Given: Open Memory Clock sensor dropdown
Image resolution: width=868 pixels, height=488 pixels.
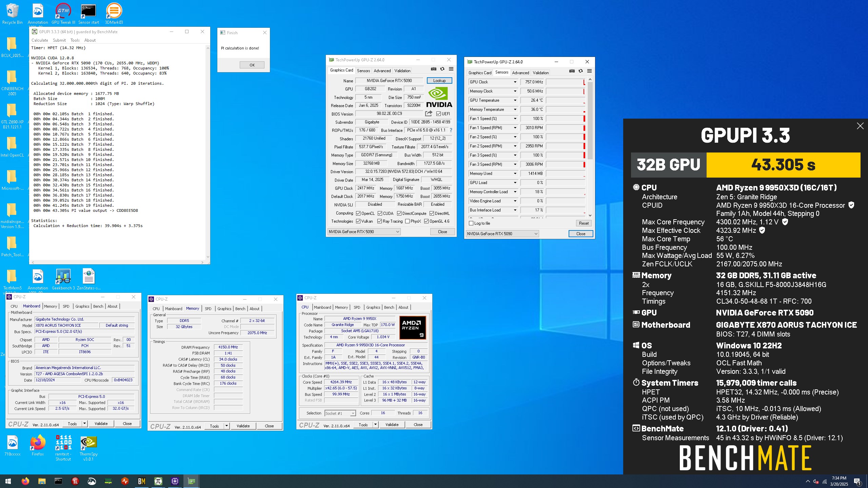Looking at the screenshot, I should point(515,91).
